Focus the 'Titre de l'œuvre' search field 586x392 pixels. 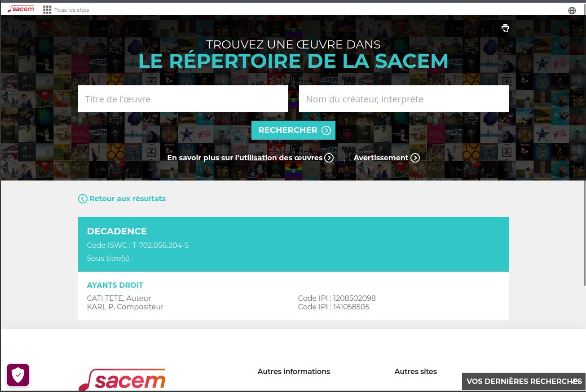point(183,99)
